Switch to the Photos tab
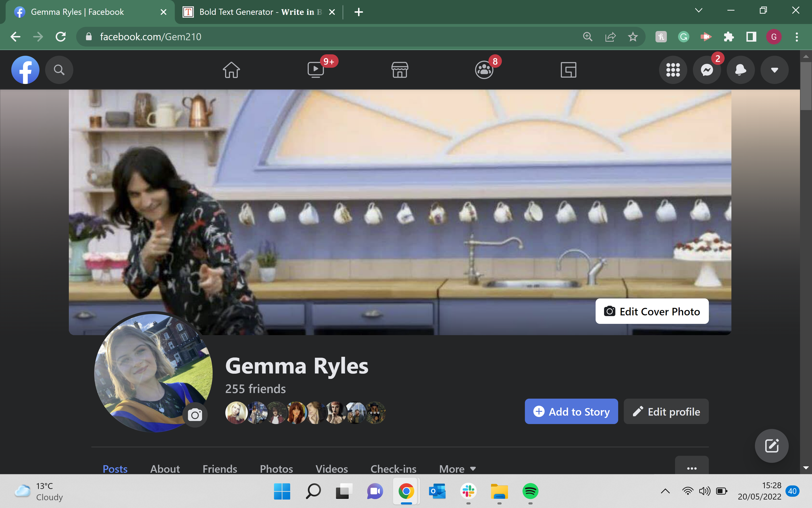The image size is (812, 508). click(x=276, y=469)
